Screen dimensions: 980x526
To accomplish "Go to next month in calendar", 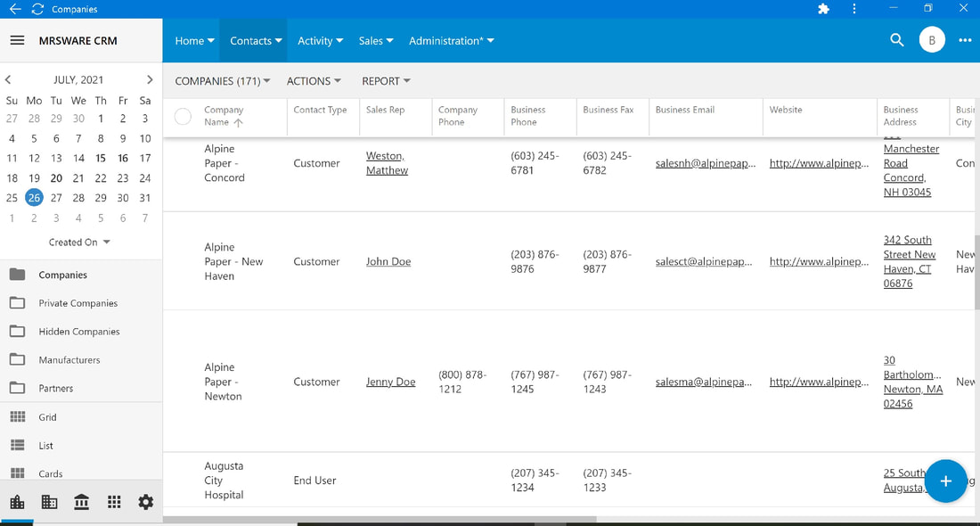I will click(x=150, y=79).
